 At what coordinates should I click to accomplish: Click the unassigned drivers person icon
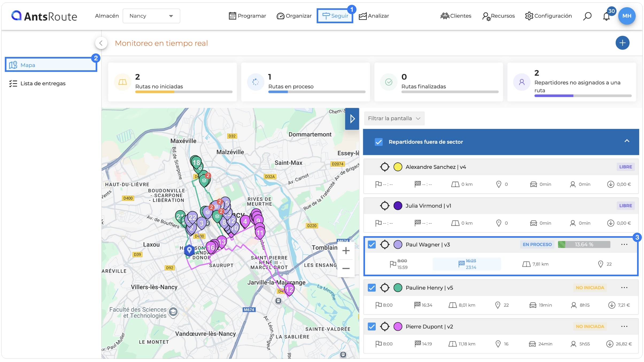(x=521, y=82)
